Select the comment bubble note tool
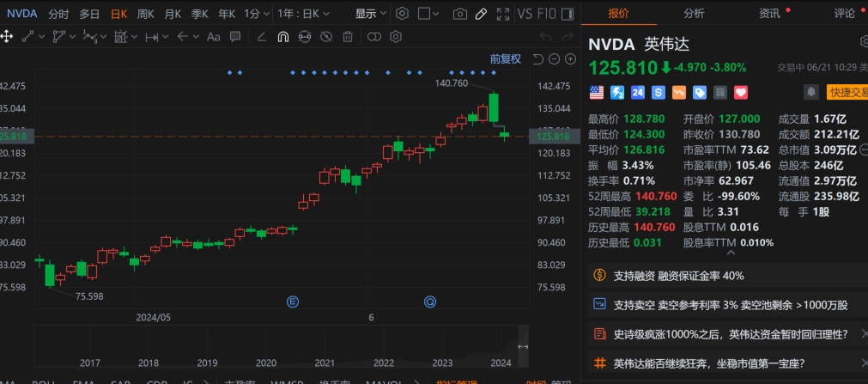Viewport: 868px width, 384px height. [x=235, y=37]
